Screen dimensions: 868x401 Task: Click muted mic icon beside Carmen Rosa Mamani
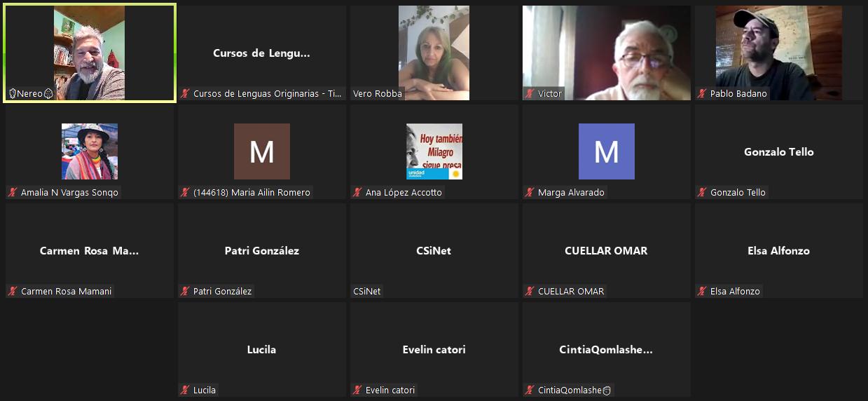tap(13, 292)
